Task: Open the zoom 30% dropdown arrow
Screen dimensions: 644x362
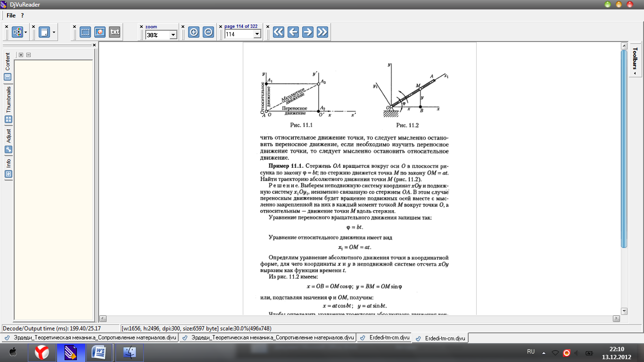Action: [x=173, y=35]
